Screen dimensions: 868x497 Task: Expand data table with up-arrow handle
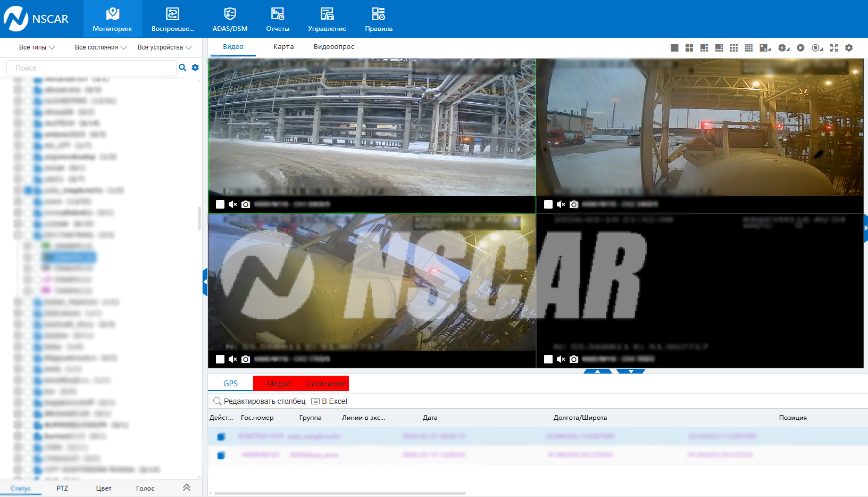click(597, 371)
